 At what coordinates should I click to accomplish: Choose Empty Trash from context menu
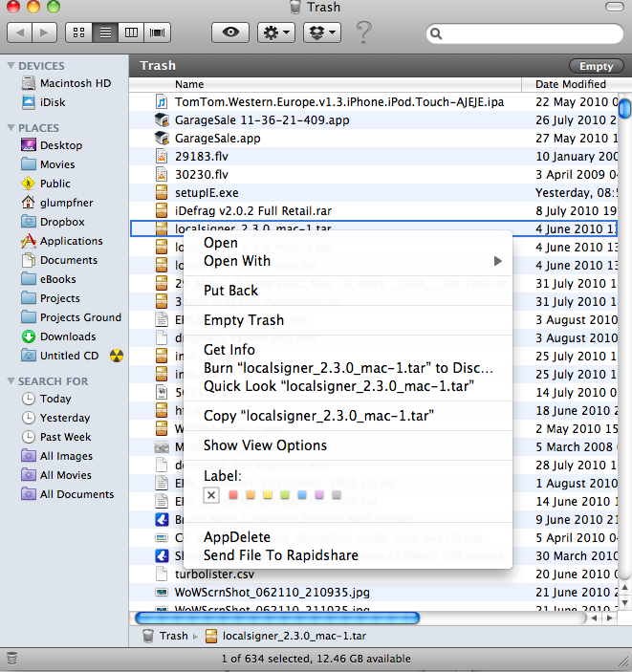coord(348,320)
